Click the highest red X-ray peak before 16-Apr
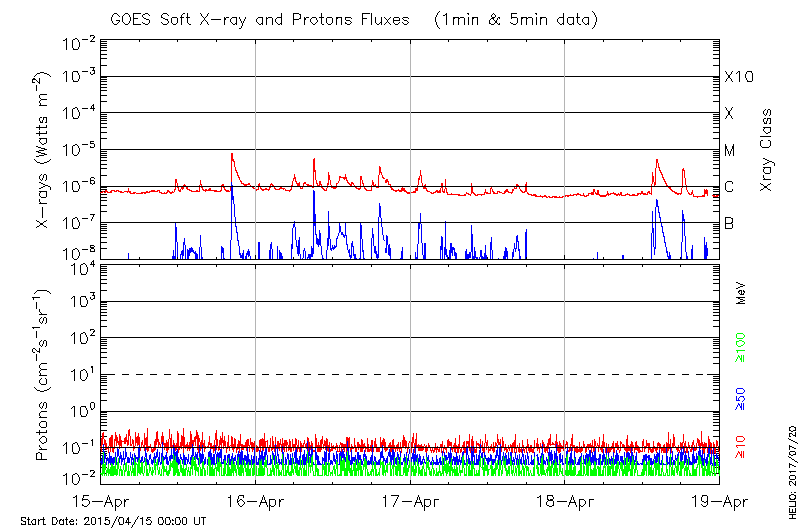This screenshot has height=530, width=800. pyautogui.click(x=232, y=154)
